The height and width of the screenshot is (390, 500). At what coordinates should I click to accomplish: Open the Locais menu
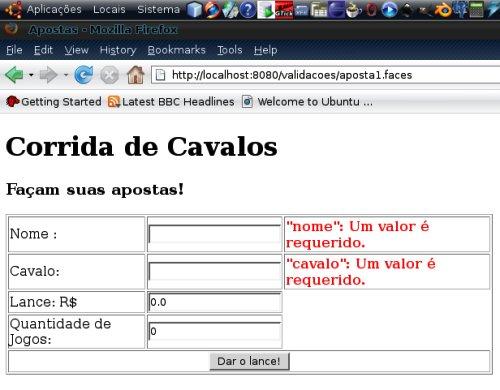(x=109, y=9)
